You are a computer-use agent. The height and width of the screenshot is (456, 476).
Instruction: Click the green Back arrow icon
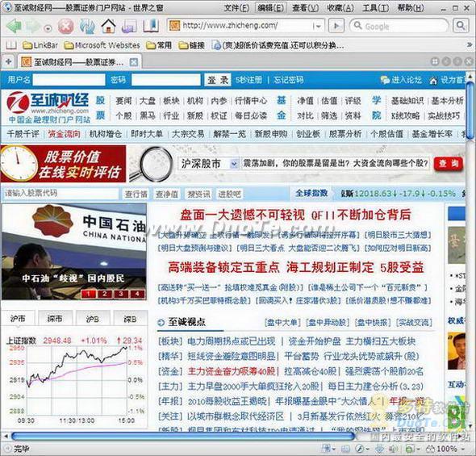coord(14,26)
